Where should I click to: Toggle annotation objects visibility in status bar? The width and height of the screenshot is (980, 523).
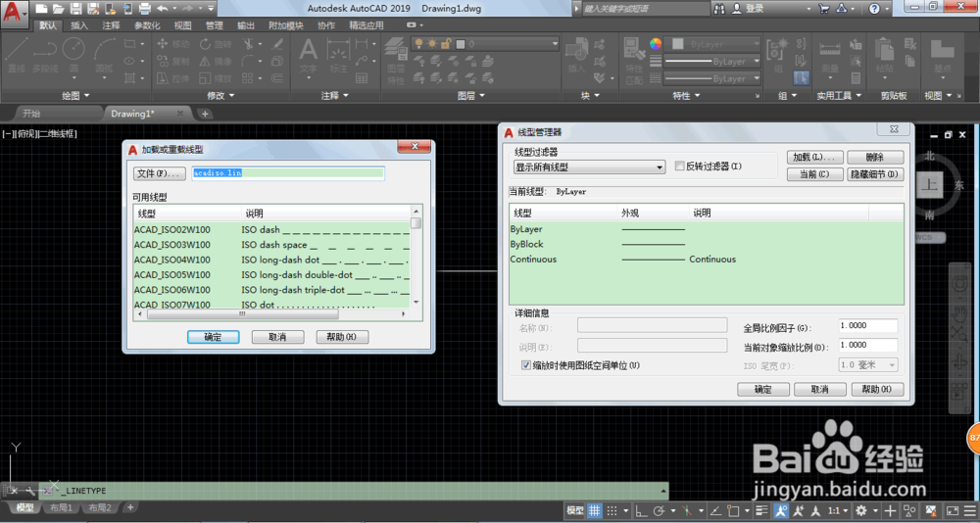[x=781, y=510]
